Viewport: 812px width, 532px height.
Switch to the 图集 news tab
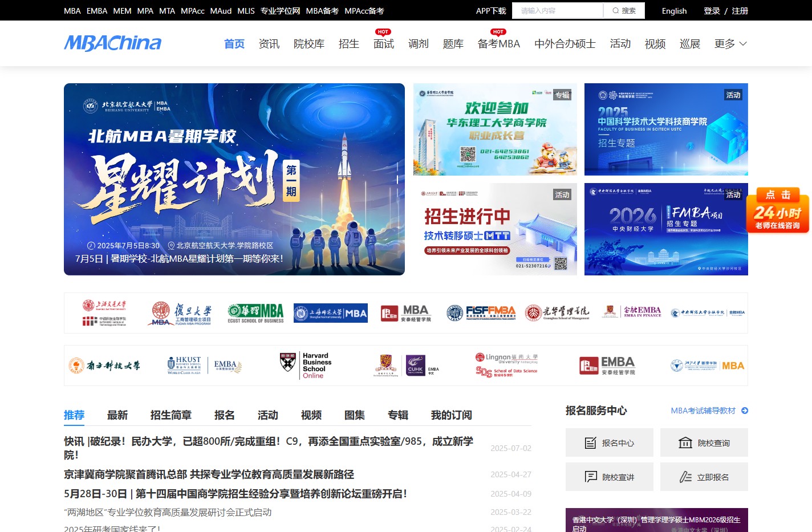tap(355, 415)
